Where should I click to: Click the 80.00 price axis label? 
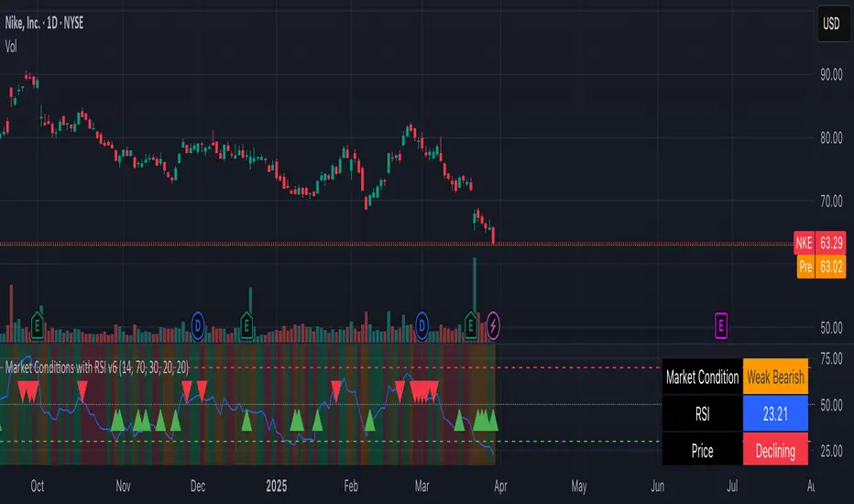click(831, 137)
